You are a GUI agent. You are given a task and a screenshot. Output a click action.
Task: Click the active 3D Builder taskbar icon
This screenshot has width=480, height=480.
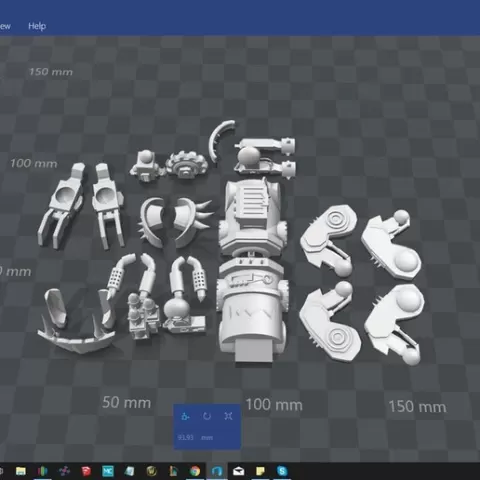point(217,471)
